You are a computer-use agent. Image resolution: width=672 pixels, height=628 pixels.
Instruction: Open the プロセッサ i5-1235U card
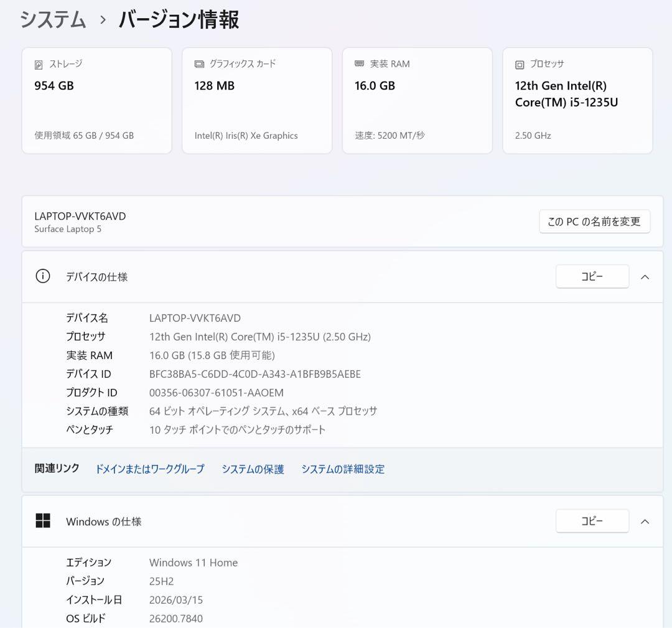tap(577, 100)
